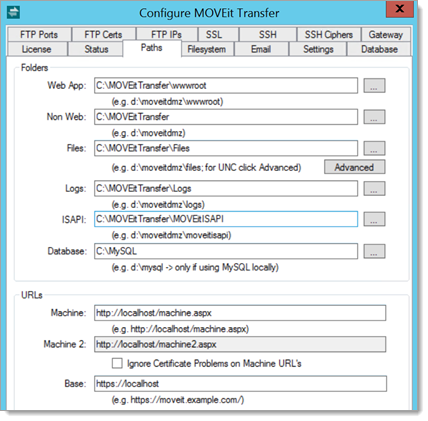Switch to the Email tab
The image size is (428, 421).
(x=261, y=49)
